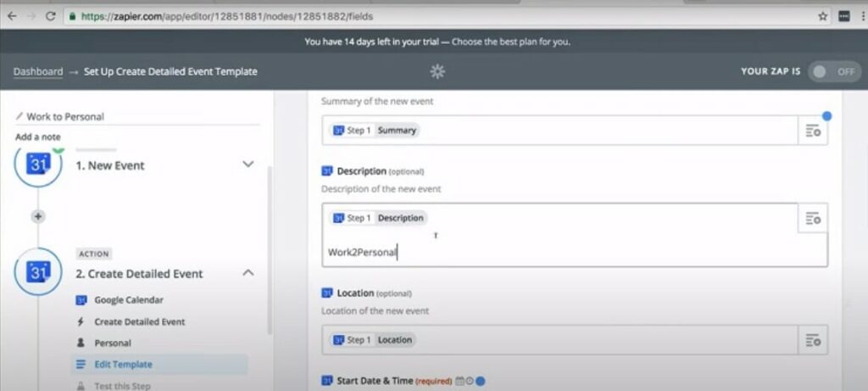Viewport: 868px width, 391px height.
Task: Click flask icon beside Test this Step
Action: click(81, 385)
